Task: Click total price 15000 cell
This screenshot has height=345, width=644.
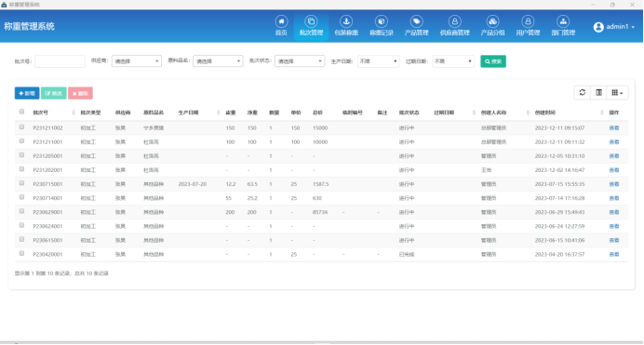Action: tap(320, 128)
